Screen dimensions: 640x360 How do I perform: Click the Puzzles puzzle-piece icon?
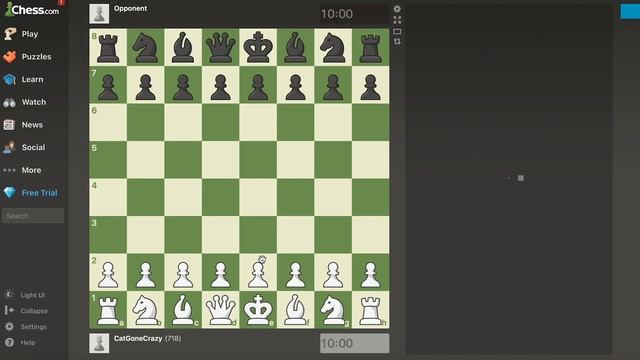[x=9, y=57]
